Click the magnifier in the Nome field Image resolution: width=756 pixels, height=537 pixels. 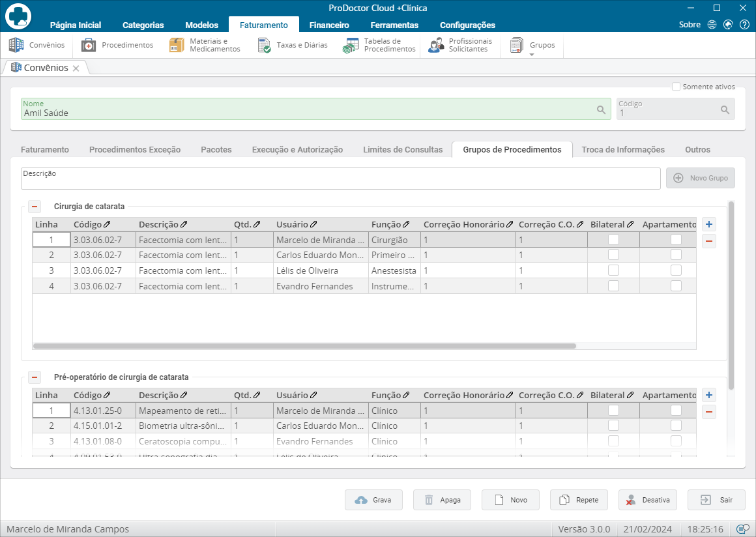click(x=602, y=109)
